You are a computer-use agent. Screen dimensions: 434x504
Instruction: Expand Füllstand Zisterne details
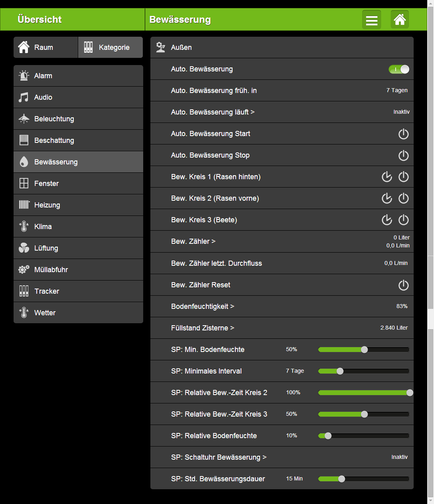pyautogui.click(x=203, y=328)
